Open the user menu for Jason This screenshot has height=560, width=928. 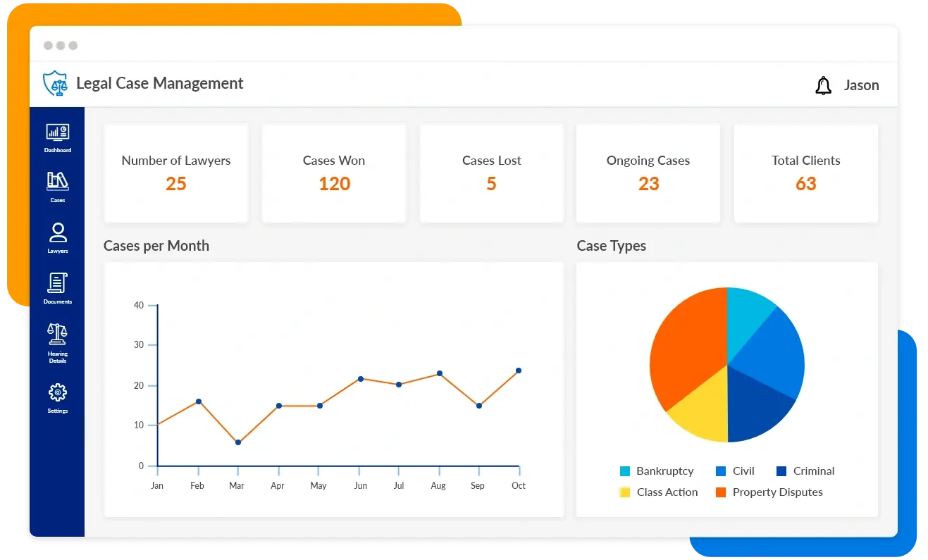862,85
